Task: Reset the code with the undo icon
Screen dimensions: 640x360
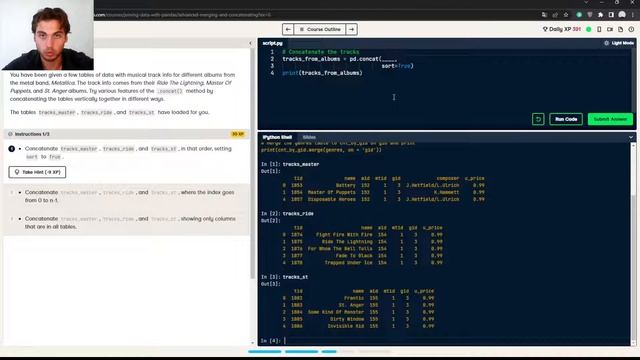Action: (x=538, y=119)
